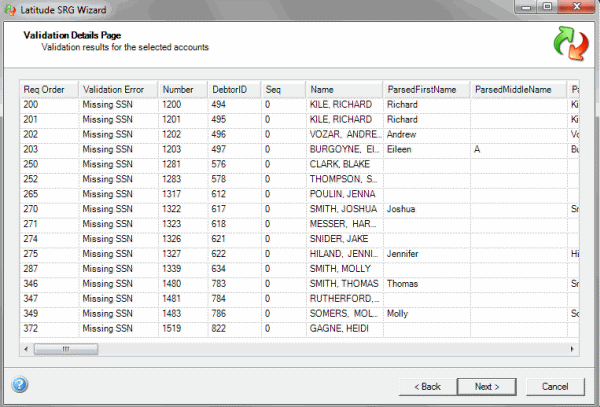Sort by the DebtorID column header

pos(235,90)
